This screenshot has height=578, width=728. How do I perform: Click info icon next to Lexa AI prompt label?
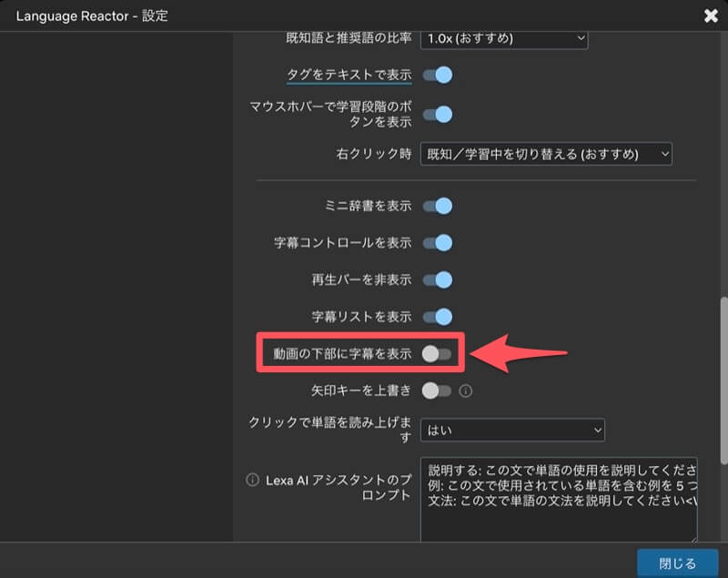(x=252, y=480)
